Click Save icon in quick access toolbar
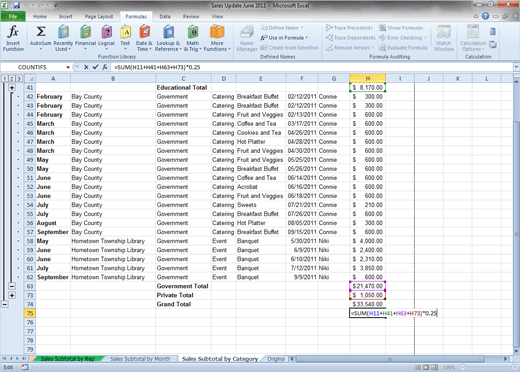This screenshot has height=372, width=520. 16,5
